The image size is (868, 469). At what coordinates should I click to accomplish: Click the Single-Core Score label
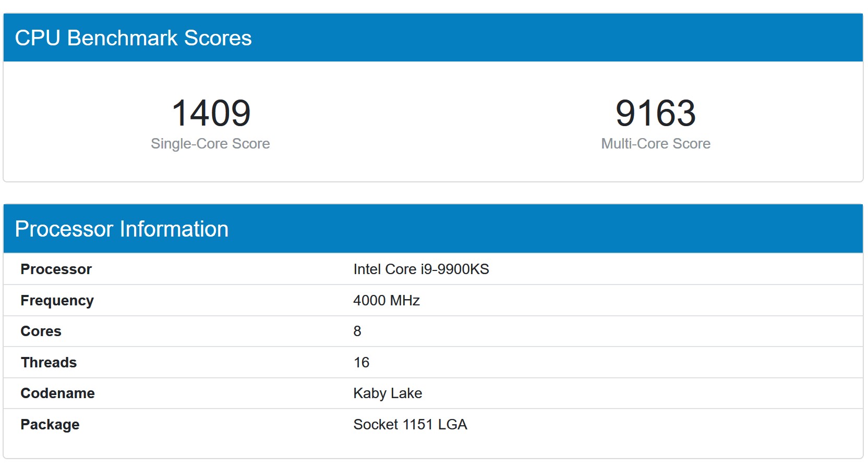(211, 143)
